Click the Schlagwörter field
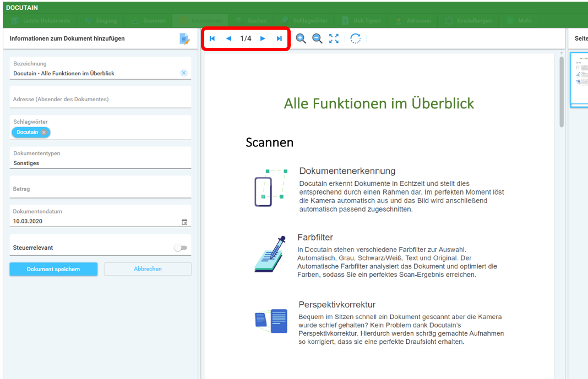Viewport: 588px width, 379px height. [x=101, y=128]
